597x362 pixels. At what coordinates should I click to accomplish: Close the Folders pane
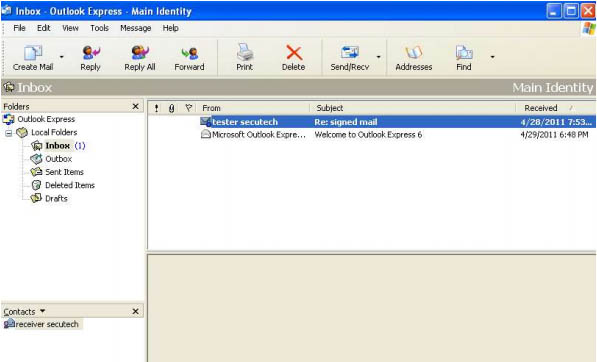pyautogui.click(x=136, y=107)
